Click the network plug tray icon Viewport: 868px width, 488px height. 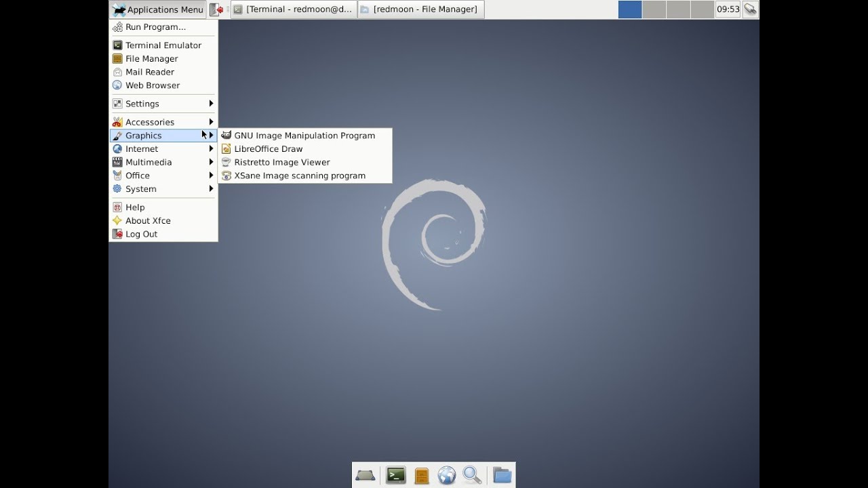coord(750,9)
